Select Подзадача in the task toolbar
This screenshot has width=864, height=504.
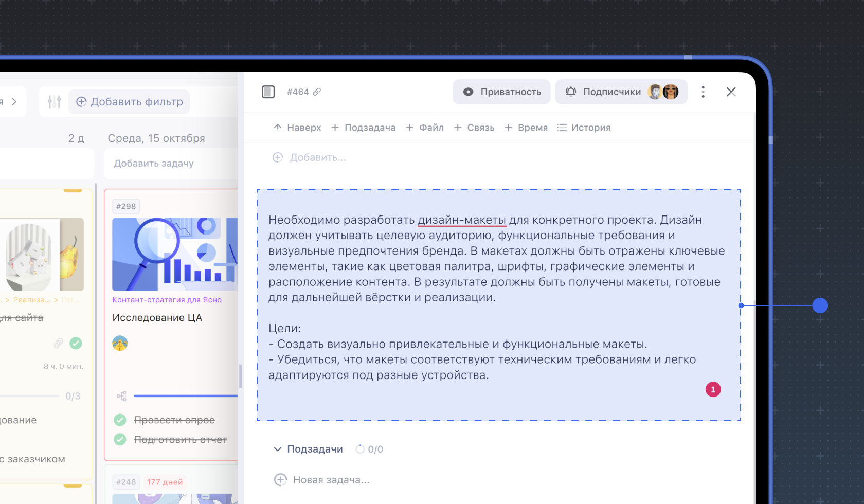tap(363, 128)
